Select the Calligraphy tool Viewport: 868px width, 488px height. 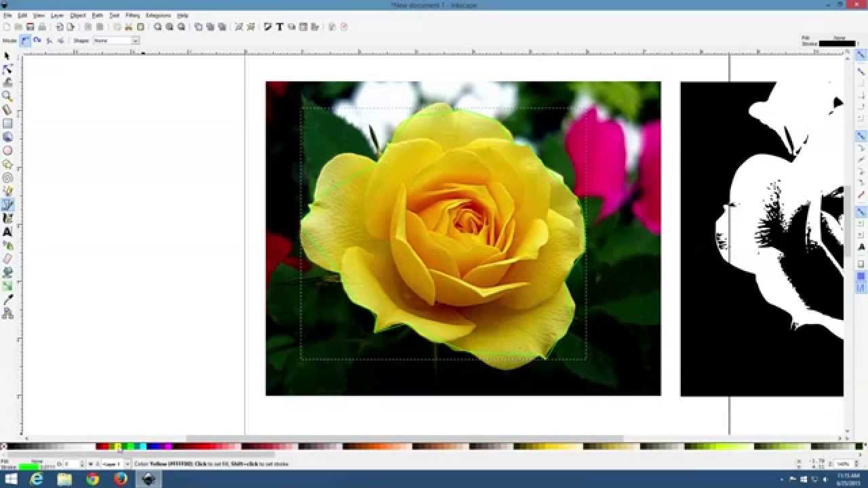pyautogui.click(x=7, y=218)
